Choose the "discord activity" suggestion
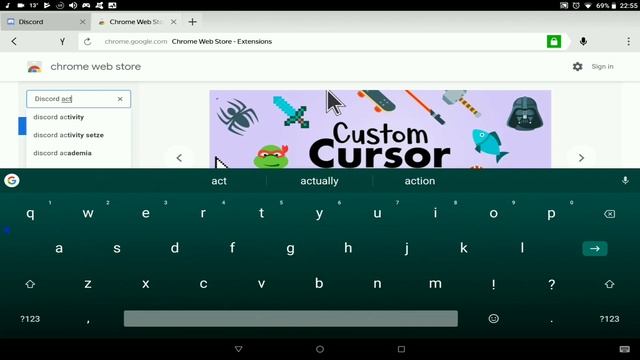Image resolution: width=640 pixels, height=360 pixels. [x=78, y=117]
